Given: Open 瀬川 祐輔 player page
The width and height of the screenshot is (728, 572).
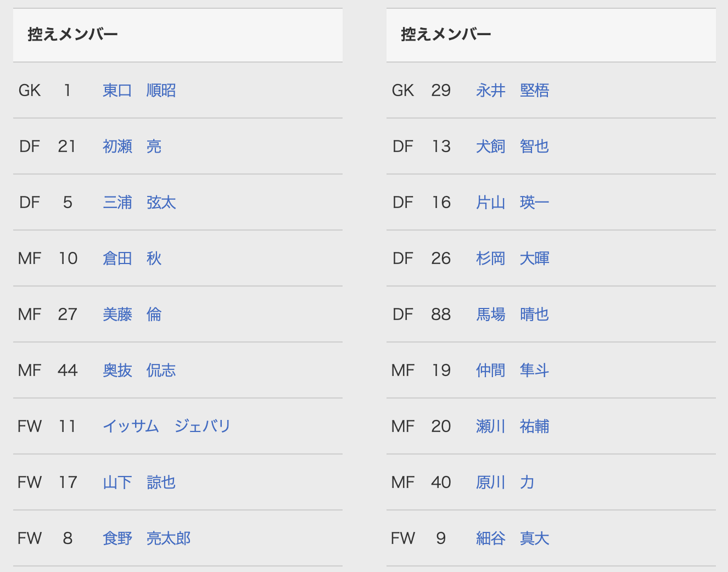Looking at the screenshot, I should 512,427.
